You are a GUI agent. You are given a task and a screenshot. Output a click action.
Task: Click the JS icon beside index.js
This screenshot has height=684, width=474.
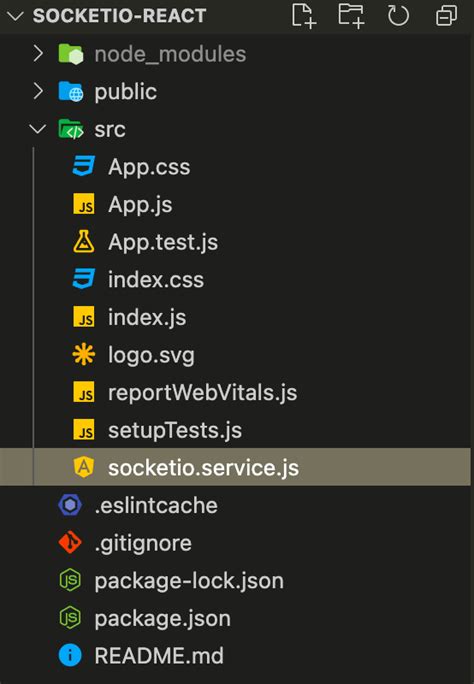[x=84, y=317]
